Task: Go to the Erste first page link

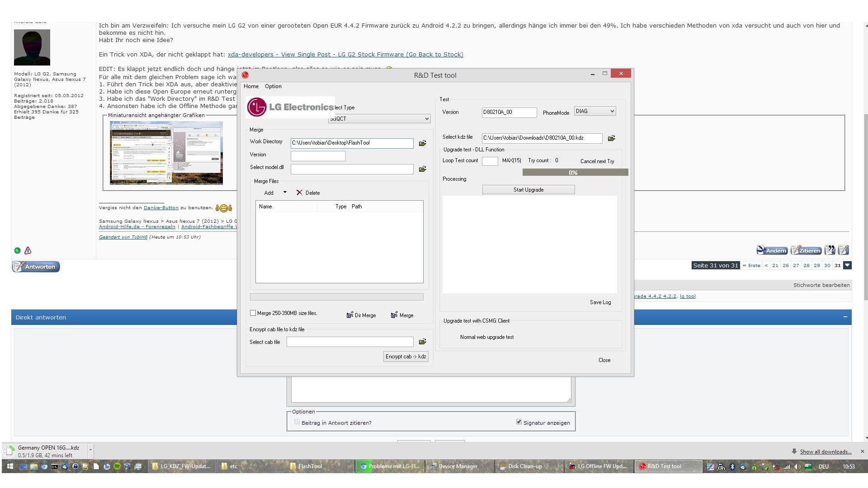Action: tap(751, 266)
